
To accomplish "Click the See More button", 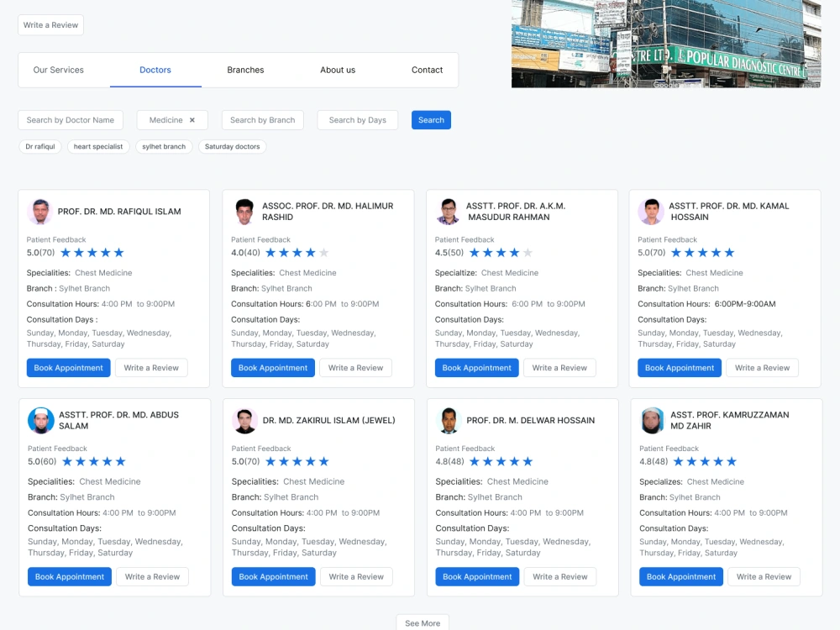I will 423,622.
